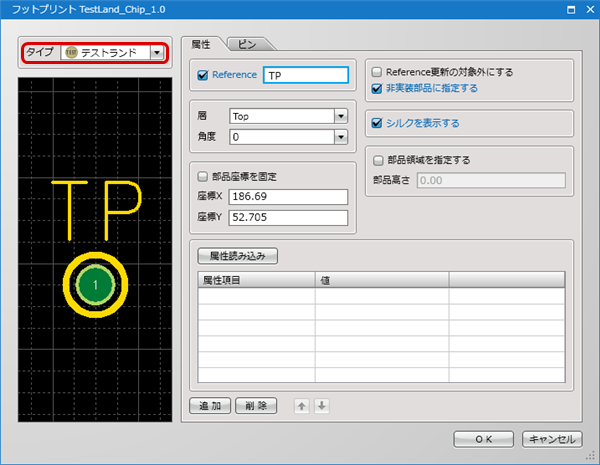The image size is (600, 465).
Task: Close the footprint dialog window
Action: pyautogui.click(x=590, y=10)
